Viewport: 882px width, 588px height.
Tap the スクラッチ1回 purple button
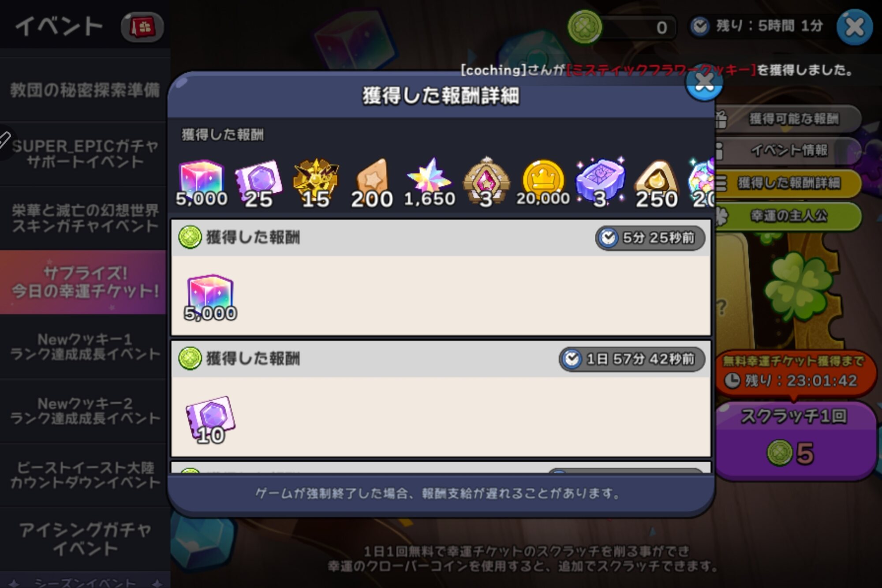795,441
